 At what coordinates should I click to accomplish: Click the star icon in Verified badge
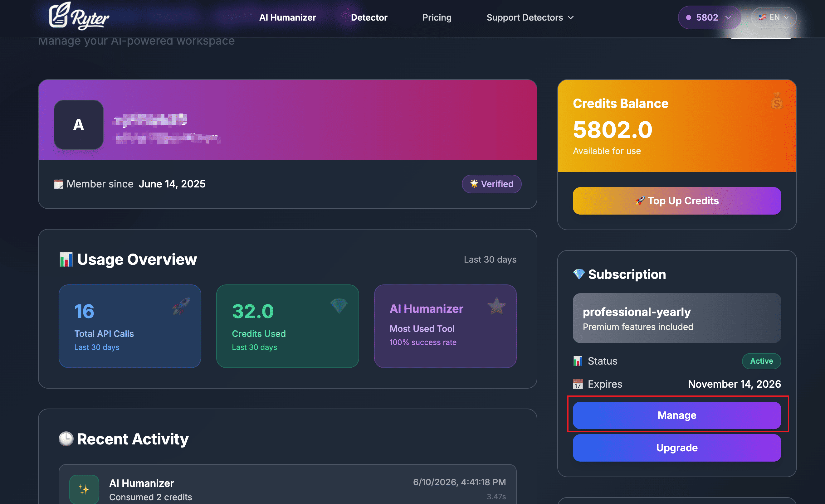[x=474, y=184]
